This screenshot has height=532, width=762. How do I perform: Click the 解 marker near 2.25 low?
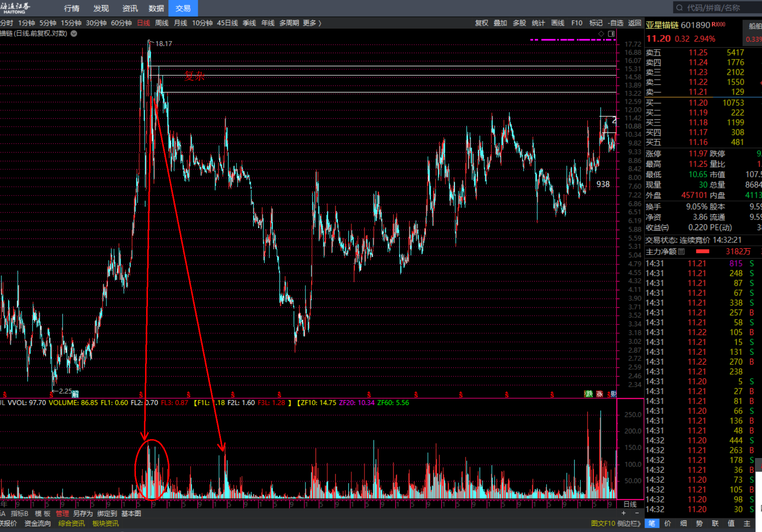75,394
